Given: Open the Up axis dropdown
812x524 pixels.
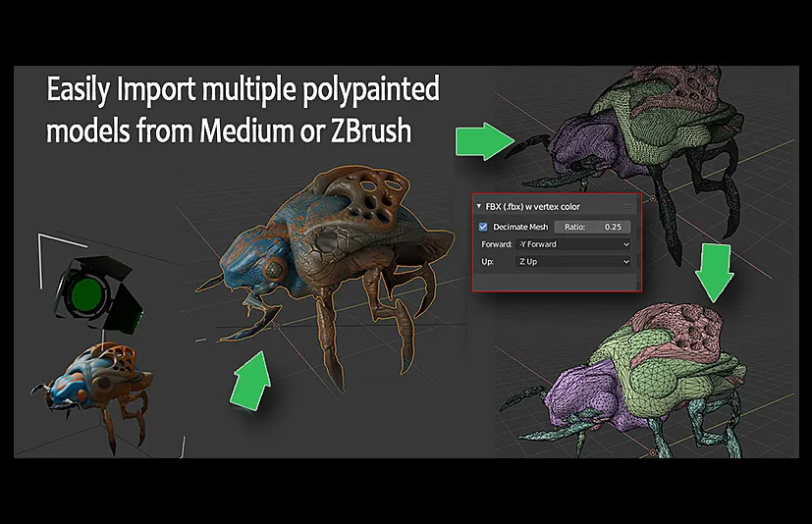Looking at the screenshot, I should (573, 262).
